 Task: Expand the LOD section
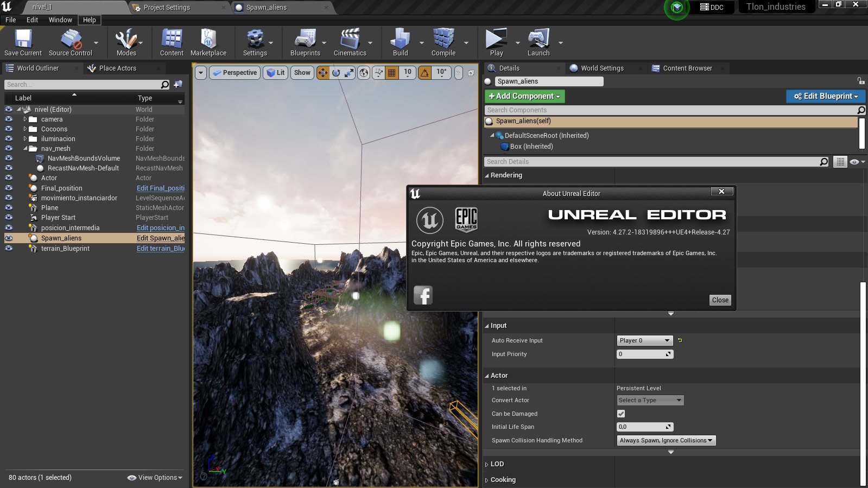coord(487,465)
